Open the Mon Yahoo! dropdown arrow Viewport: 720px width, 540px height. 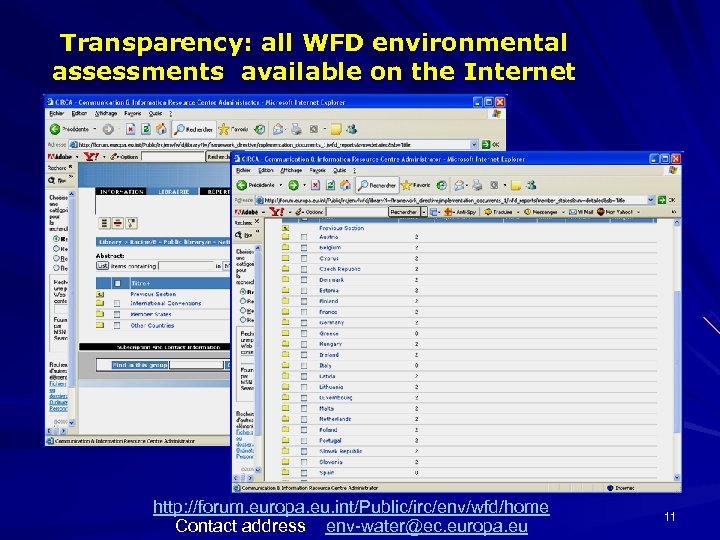638,212
